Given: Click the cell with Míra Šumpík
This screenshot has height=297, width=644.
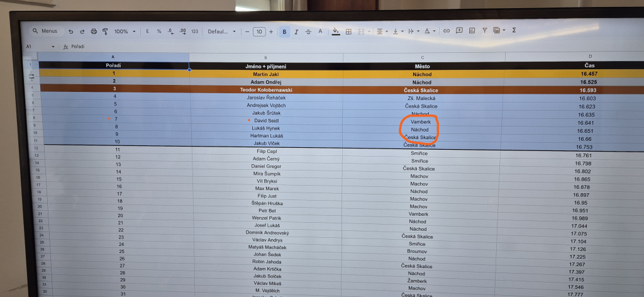Looking at the screenshot, I should 267,174.
